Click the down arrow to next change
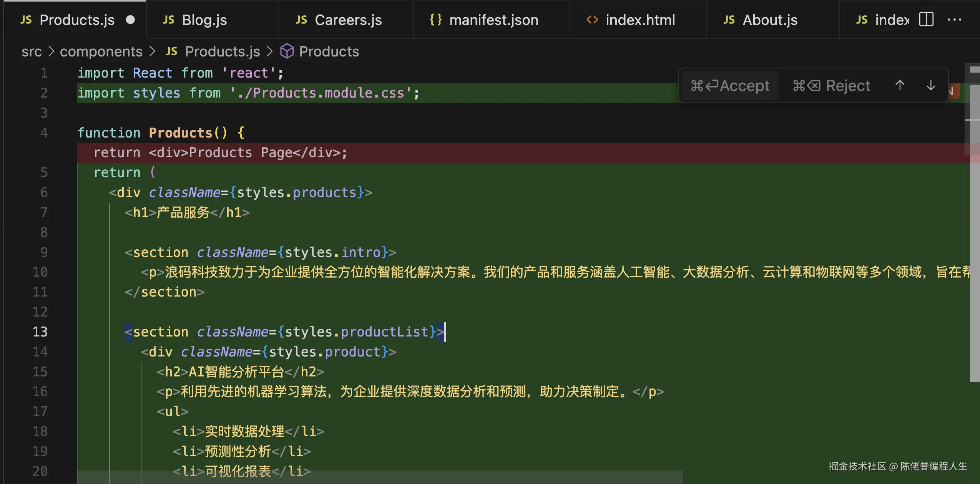Image resolution: width=980 pixels, height=484 pixels. (x=931, y=85)
